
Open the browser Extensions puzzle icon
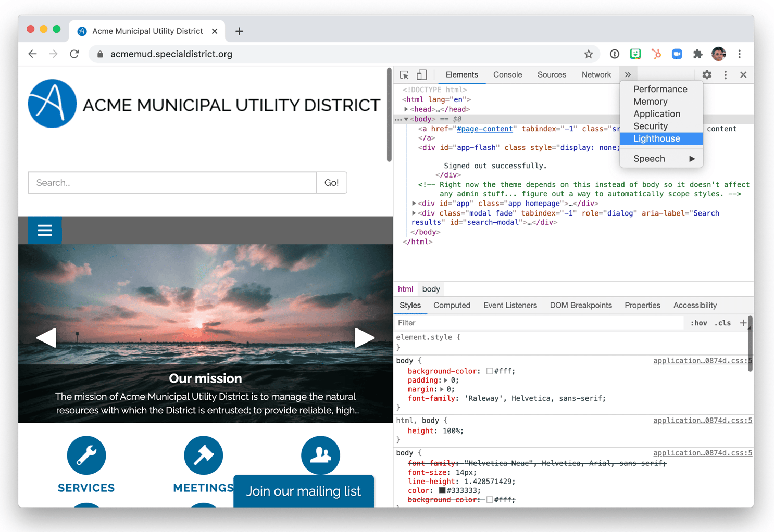pos(697,54)
